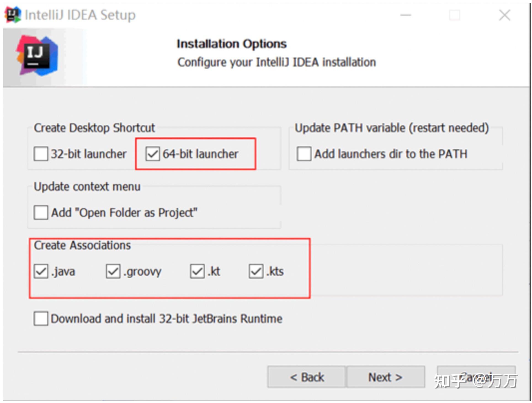Click the Create Associations group label
The image size is (532, 403).
[x=82, y=245]
